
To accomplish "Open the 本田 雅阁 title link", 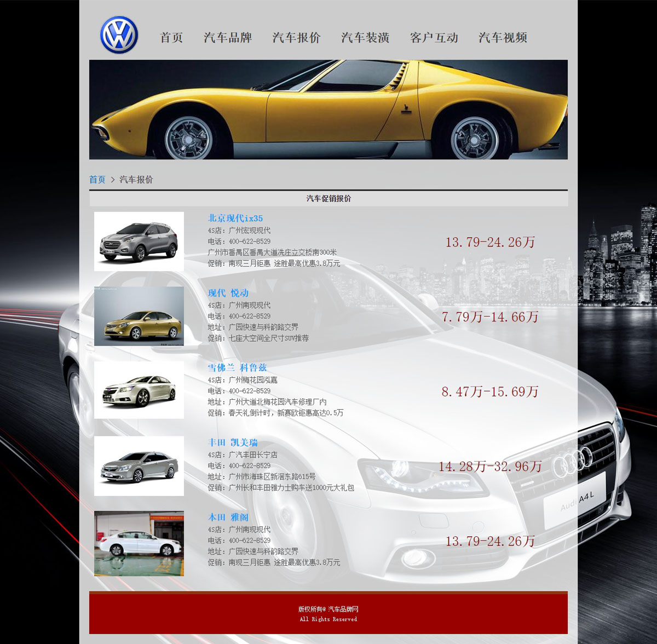I will pyautogui.click(x=228, y=517).
